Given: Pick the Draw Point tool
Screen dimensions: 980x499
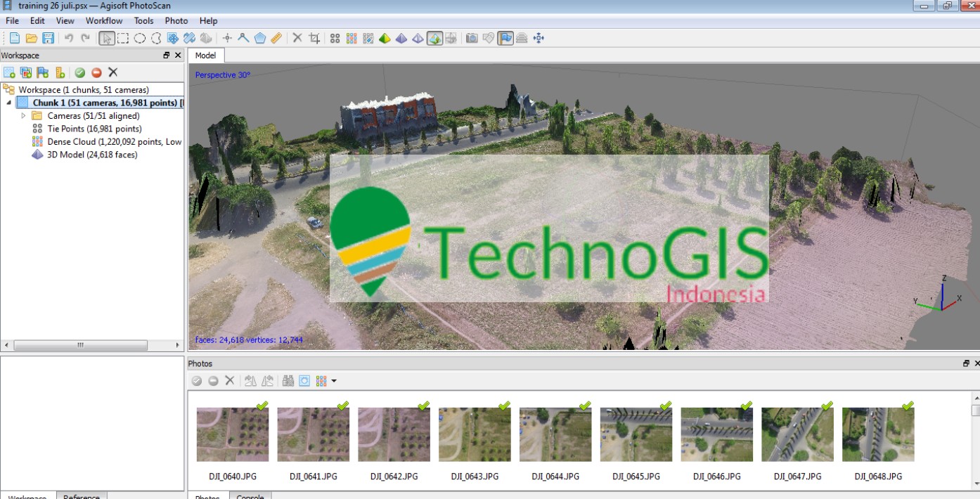Looking at the screenshot, I should click(227, 38).
